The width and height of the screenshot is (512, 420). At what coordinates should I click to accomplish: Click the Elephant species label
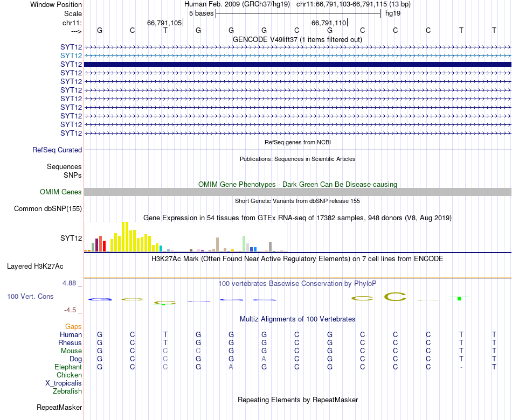click(68, 367)
